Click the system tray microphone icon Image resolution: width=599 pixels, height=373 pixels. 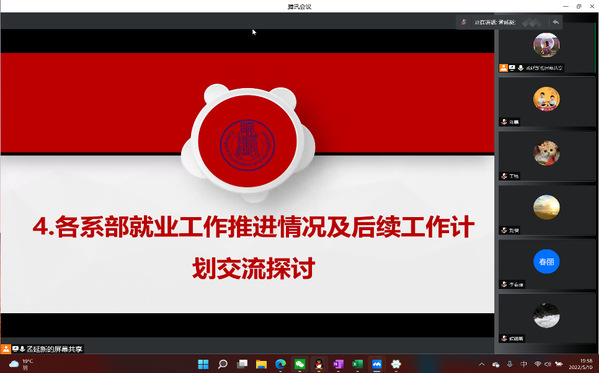tap(510, 364)
